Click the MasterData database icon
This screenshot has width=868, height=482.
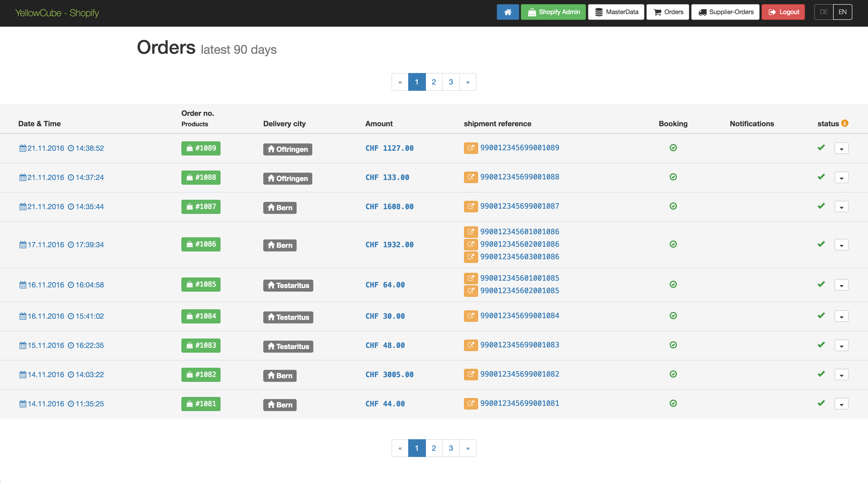(x=600, y=12)
